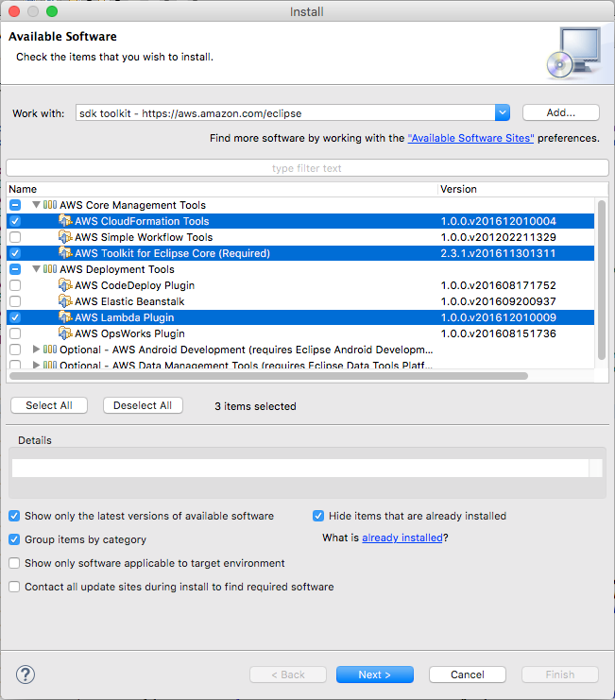Enable Show only software applicable to target environment

(14, 563)
